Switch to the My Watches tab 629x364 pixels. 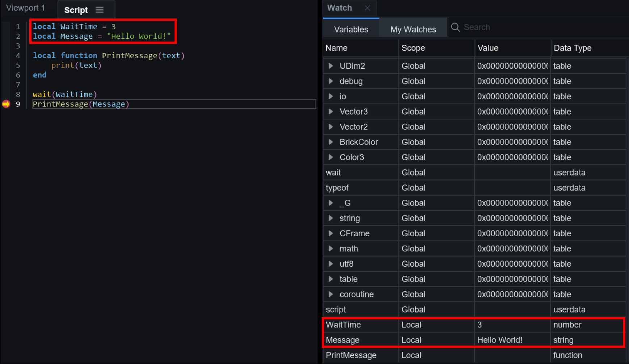coord(413,29)
